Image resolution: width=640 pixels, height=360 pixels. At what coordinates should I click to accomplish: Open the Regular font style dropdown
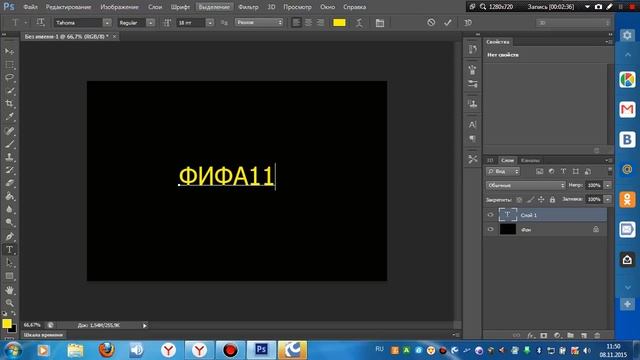(151, 23)
